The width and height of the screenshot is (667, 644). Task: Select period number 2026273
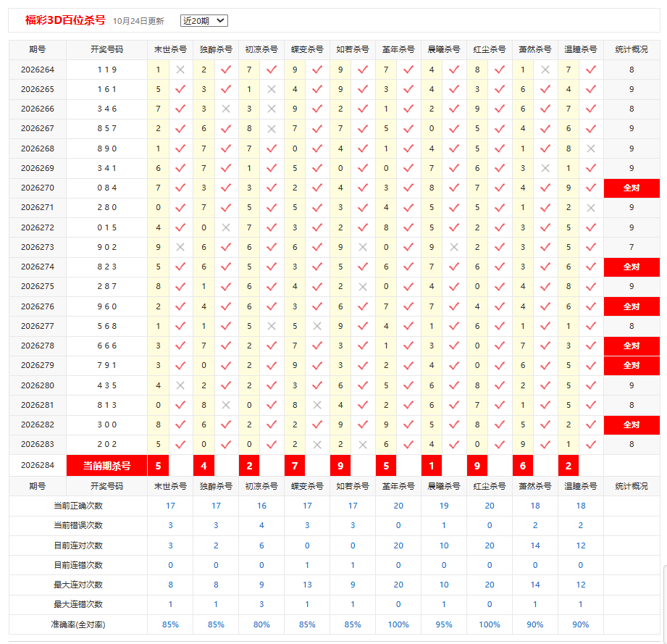coord(38,247)
